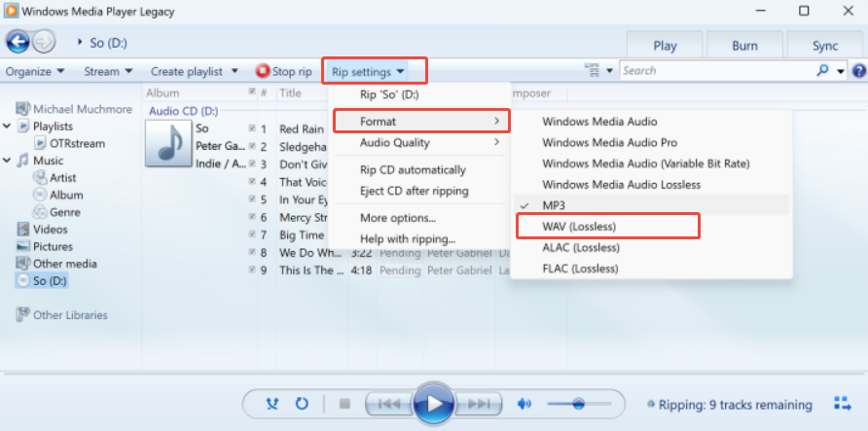Click the Stop rip button
The height and width of the screenshot is (431, 868).
click(284, 71)
